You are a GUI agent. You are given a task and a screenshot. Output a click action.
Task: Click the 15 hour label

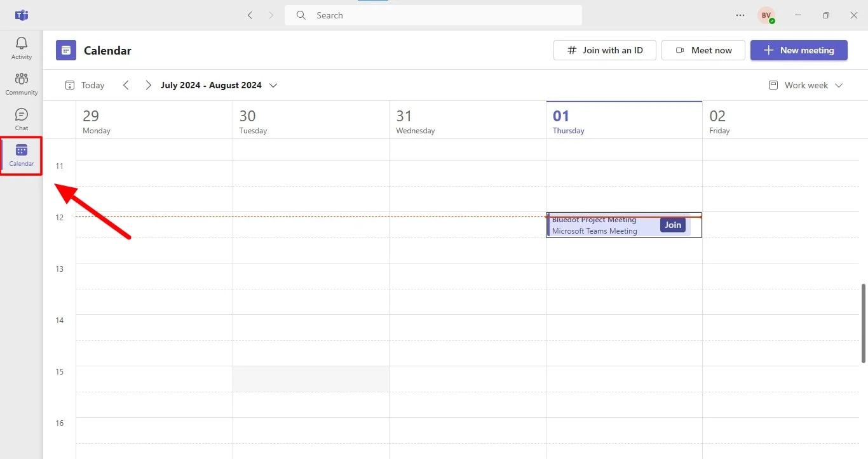pyautogui.click(x=60, y=371)
